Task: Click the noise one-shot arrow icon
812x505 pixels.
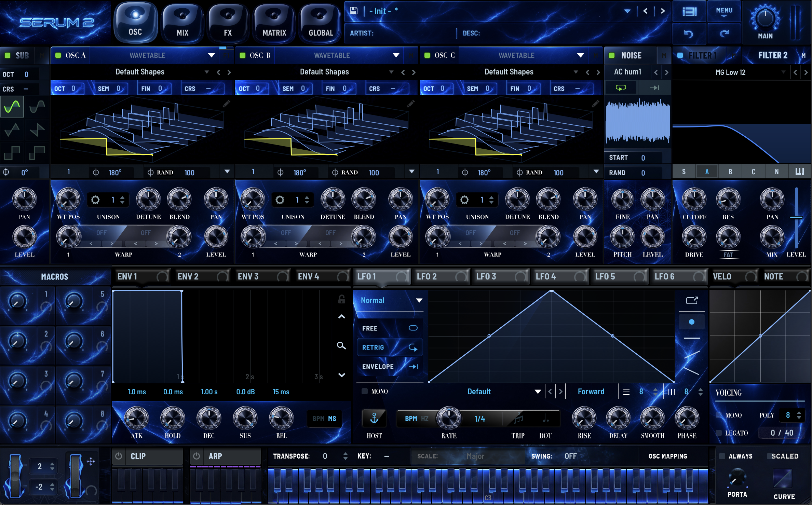Action: click(654, 88)
